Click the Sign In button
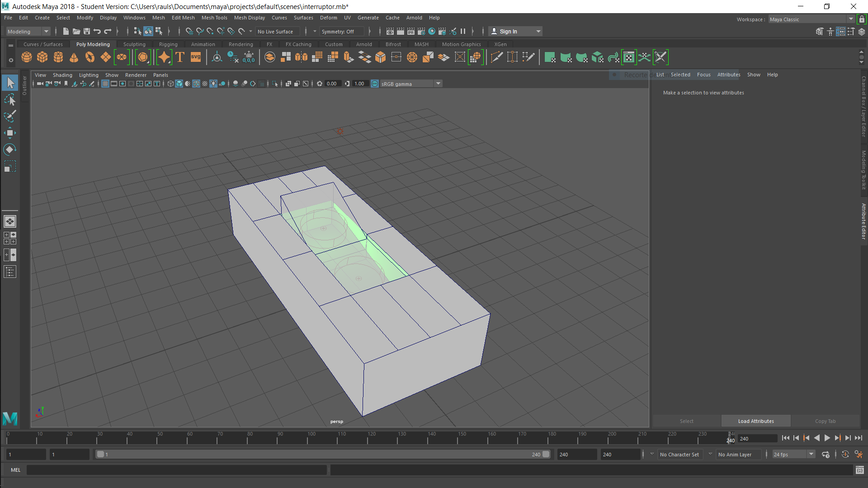868x488 pixels. click(508, 32)
